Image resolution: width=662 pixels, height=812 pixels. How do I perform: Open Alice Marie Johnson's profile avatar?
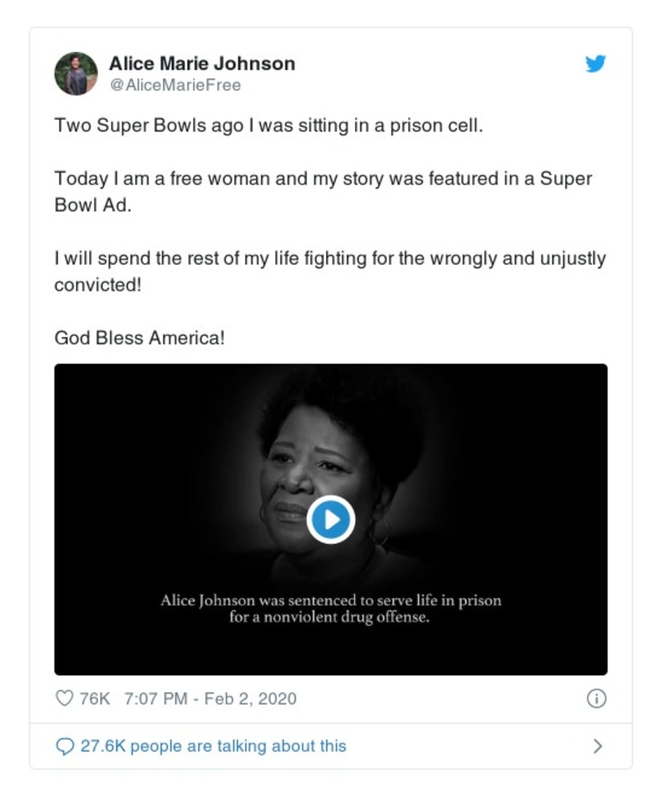[x=76, y=74]
